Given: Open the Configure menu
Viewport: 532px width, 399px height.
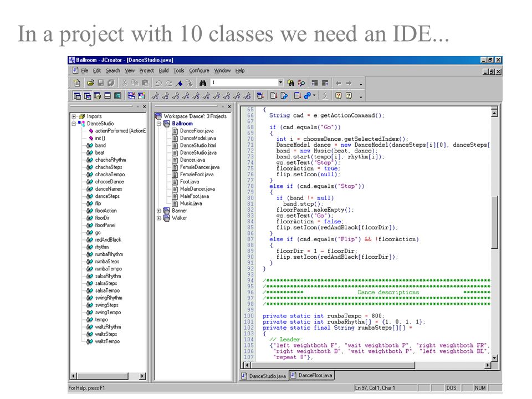Looking at the screenshot, I should point(199,70).
